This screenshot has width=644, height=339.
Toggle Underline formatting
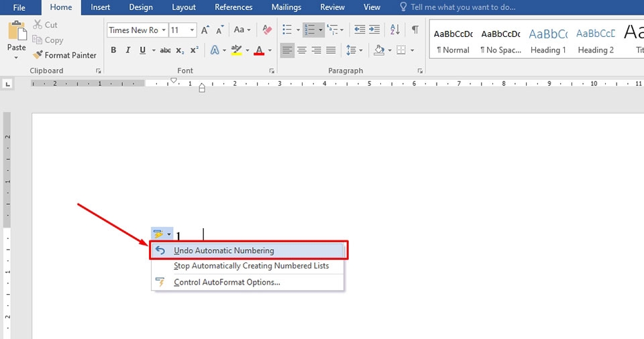[142, 50]
